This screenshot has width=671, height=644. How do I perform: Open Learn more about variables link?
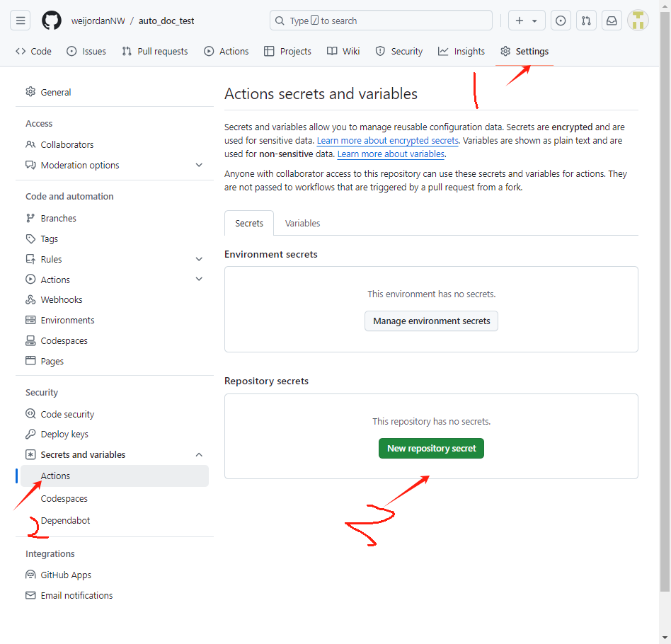tap(391, 154)
